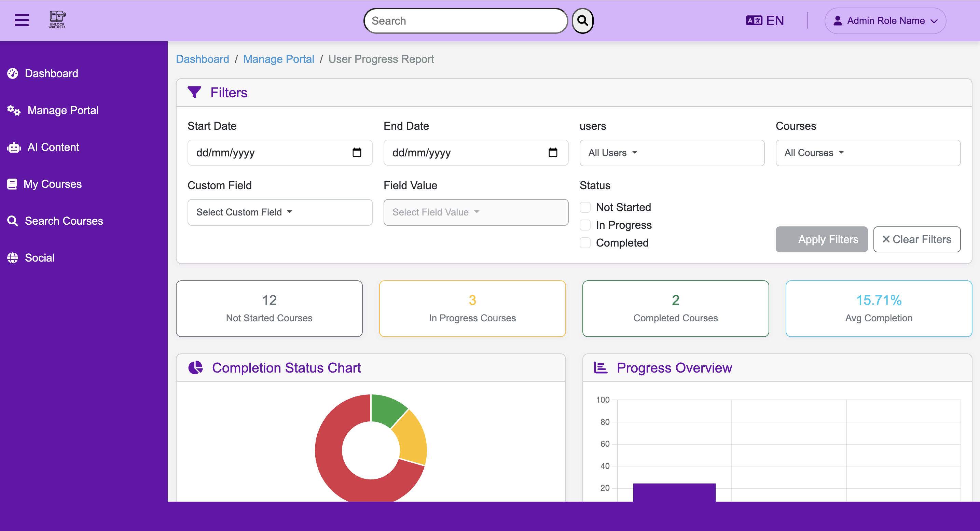This screenshot has height=531, width=980.
Task: Open the hamburger navigation menu
Action: (x=21, y=20)
